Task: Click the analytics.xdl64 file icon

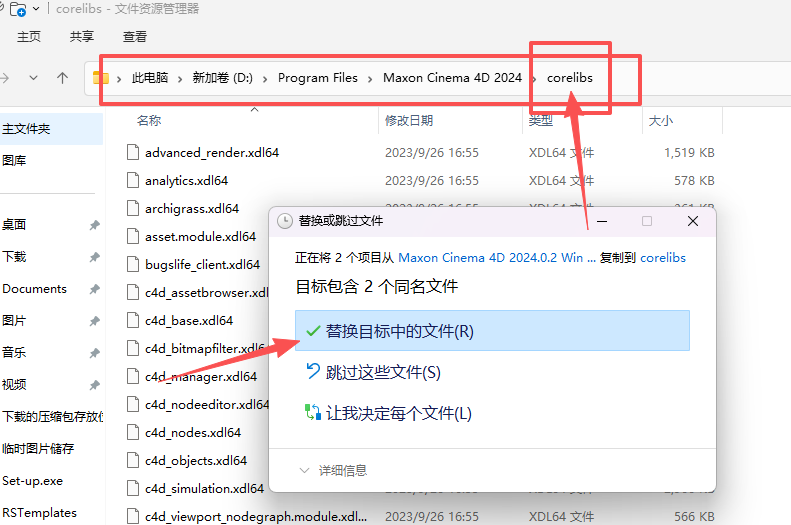Action: point(133,181)
